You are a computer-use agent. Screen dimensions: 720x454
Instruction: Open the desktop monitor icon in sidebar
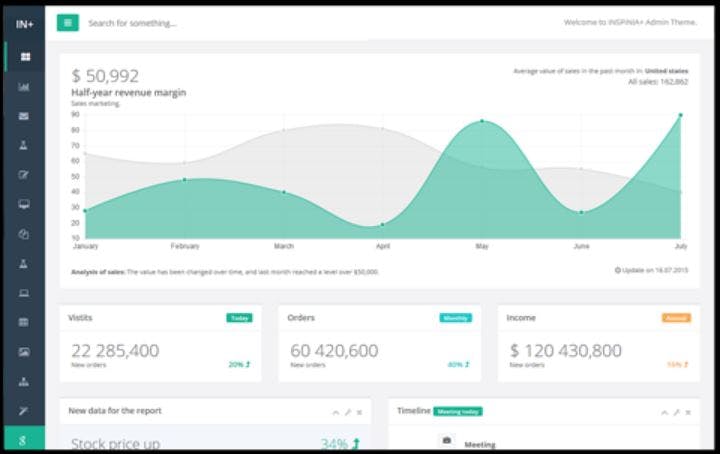(x=24, y=204)
